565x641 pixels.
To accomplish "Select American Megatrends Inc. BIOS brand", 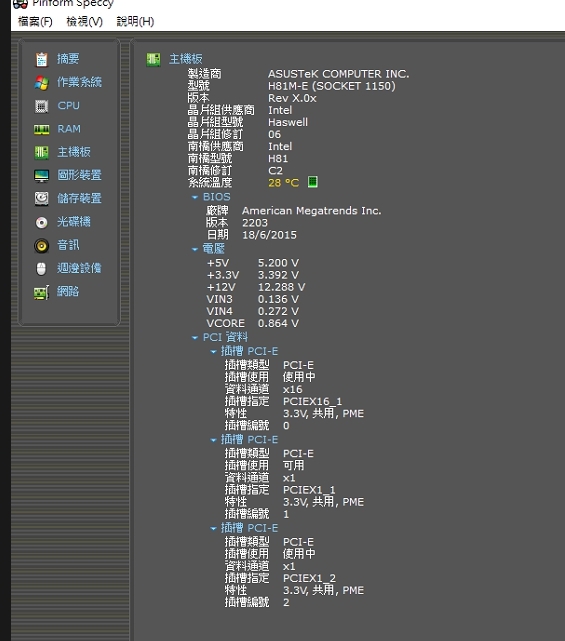I will (311, 211).
